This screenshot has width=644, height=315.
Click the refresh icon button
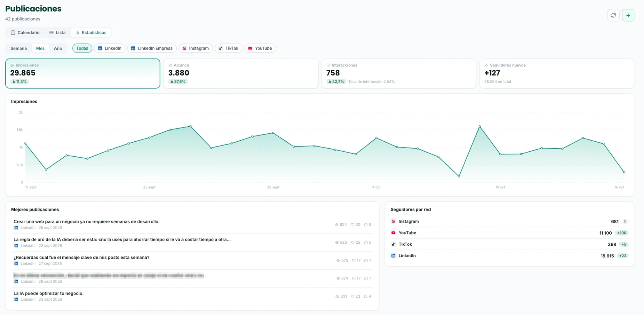[613, 15]
